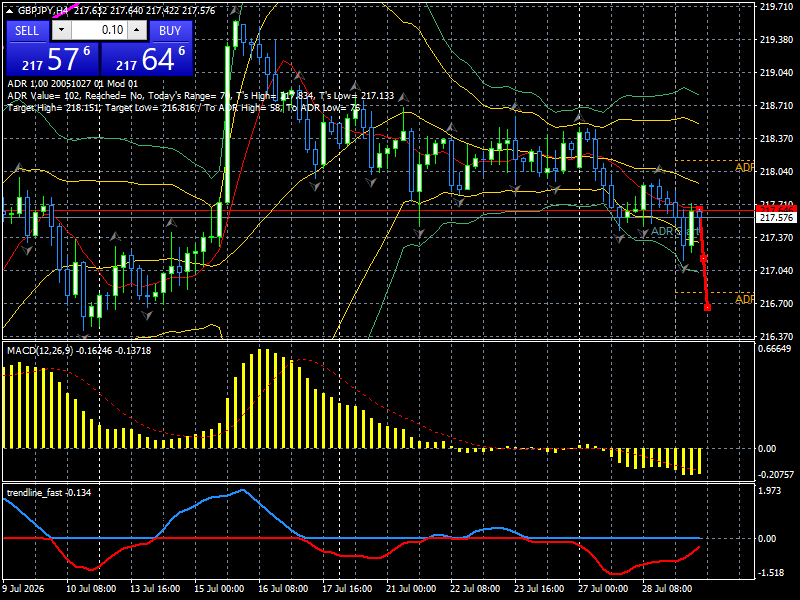Click the 13 Jul 16:00 time axis label

[155, 589]
